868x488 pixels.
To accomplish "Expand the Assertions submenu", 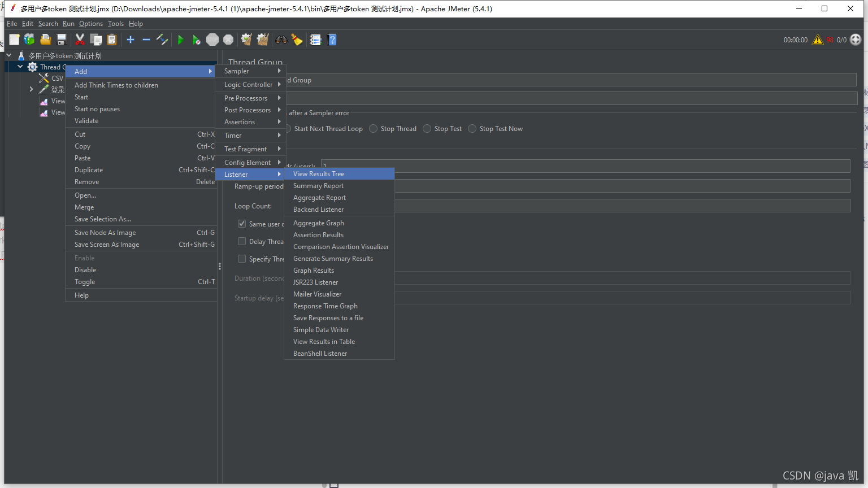I will point(251,122).
